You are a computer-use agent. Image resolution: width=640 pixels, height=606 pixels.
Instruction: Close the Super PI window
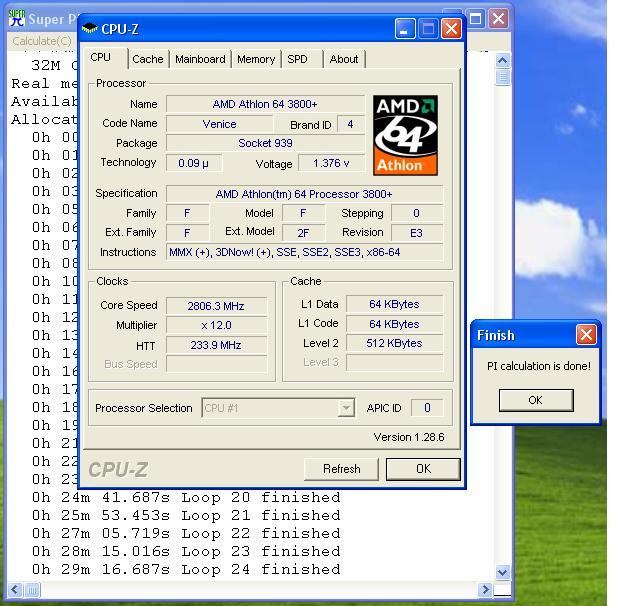(498, 19)
